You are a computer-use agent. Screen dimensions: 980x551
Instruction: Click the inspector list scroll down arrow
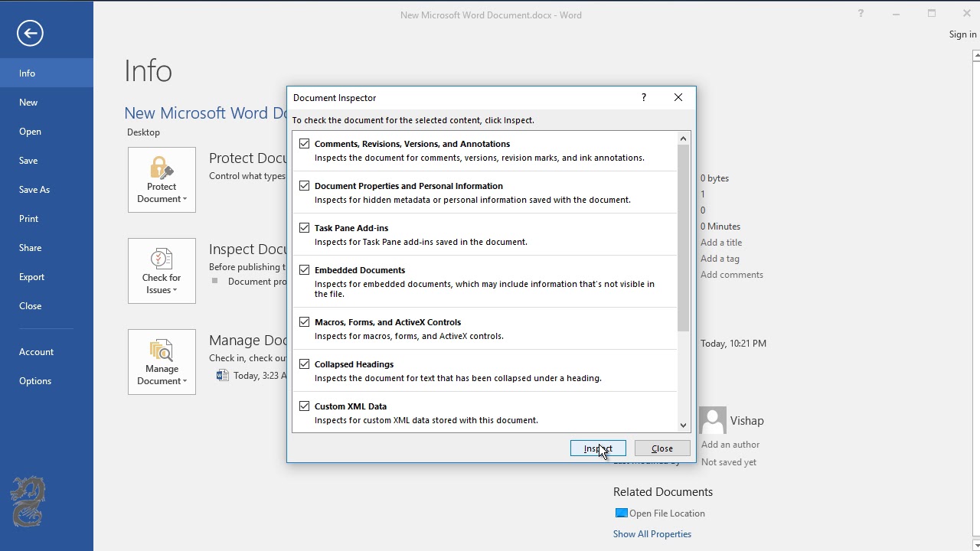coord(683,425)
